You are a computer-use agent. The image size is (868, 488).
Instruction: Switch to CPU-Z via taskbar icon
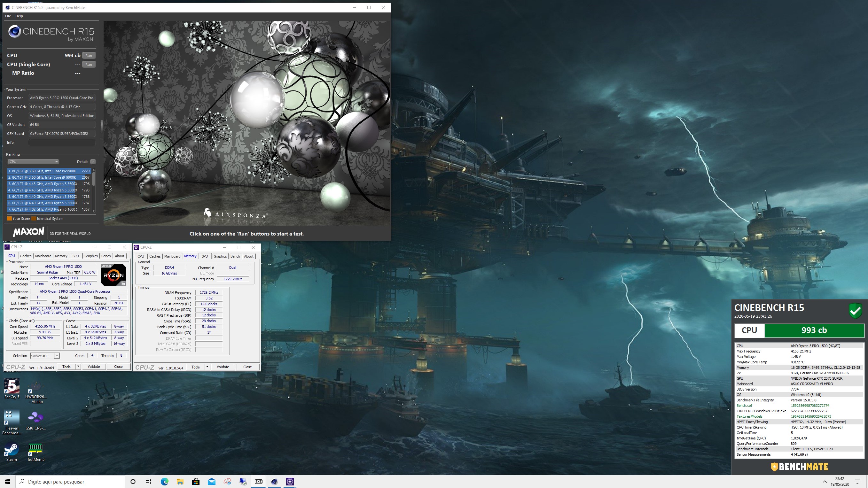pos(290,482)
